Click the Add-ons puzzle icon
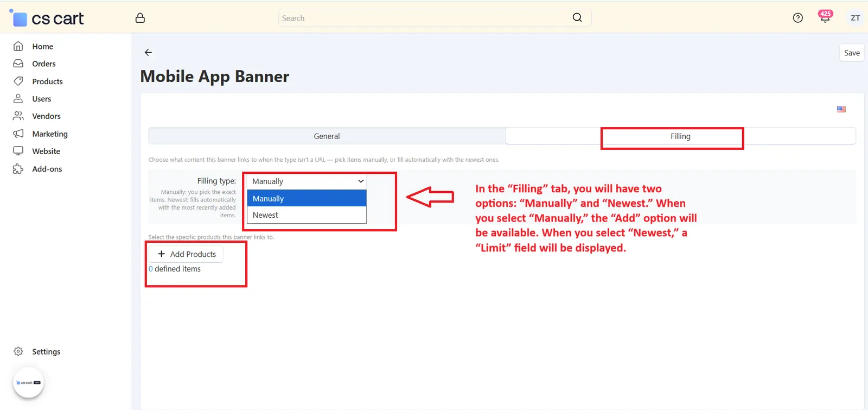Screen dimensions: 868x410 (x=18, y=169)
